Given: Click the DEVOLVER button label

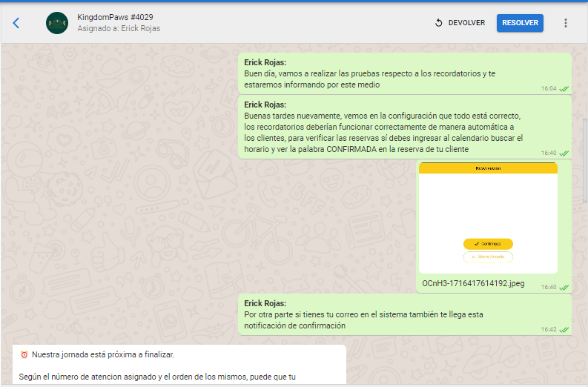Looking at the screenshot, I should coord(466,23).
